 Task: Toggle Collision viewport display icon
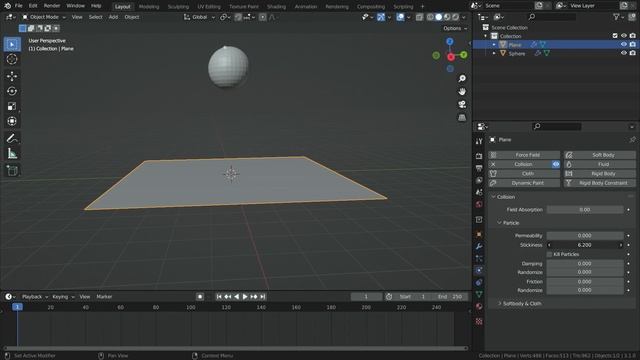556,164
